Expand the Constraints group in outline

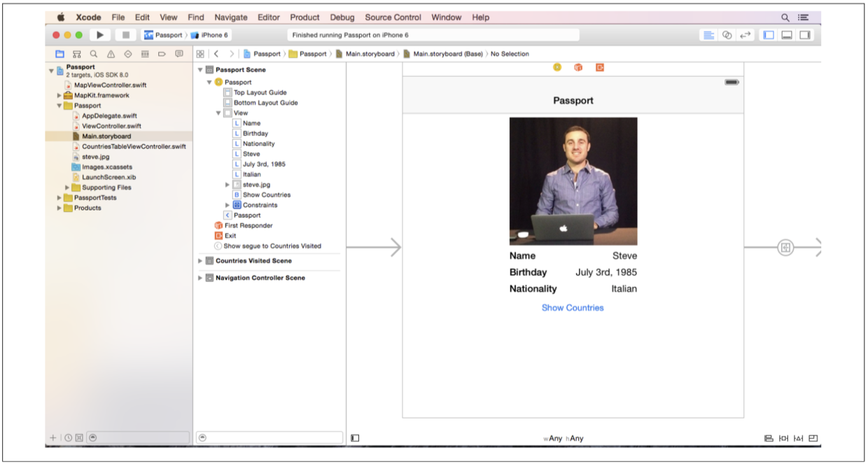pos(227,205)
